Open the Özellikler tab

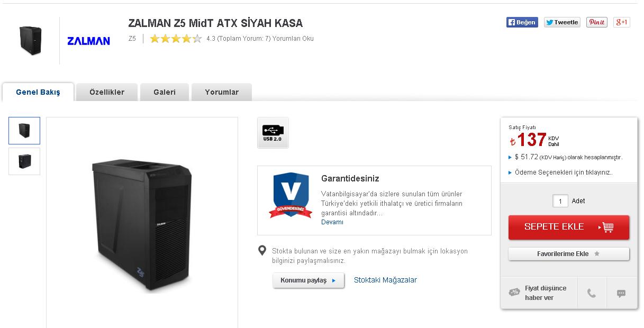tap(107, 92)
